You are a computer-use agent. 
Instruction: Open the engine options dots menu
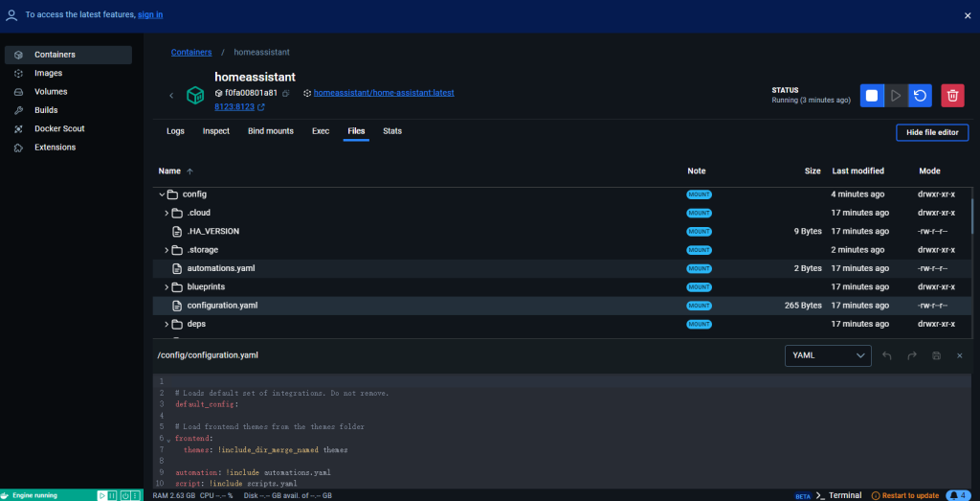pos(135,495)
